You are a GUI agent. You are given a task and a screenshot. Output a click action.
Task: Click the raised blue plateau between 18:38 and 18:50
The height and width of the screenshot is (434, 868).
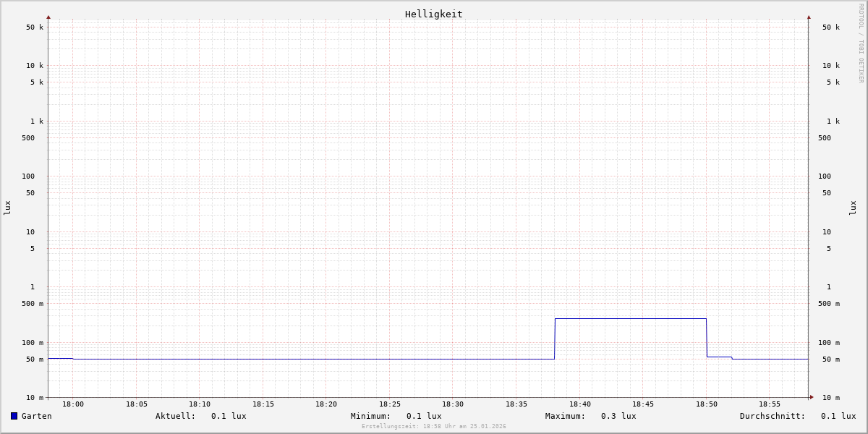631,319
